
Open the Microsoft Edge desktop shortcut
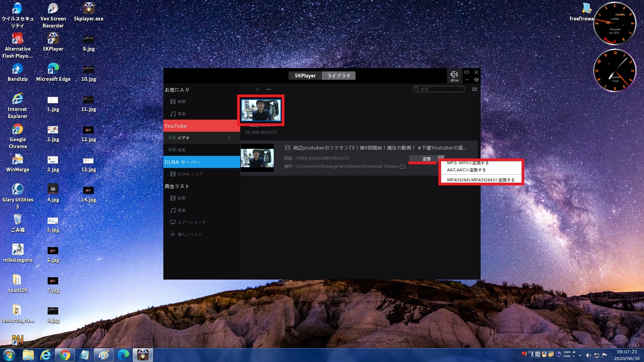(53, 72)
